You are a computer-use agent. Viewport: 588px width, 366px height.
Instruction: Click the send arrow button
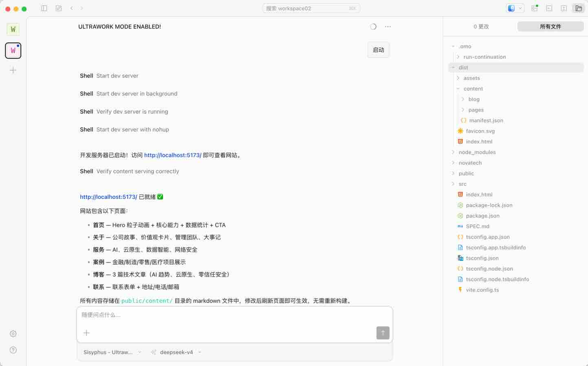click(383, 333)
